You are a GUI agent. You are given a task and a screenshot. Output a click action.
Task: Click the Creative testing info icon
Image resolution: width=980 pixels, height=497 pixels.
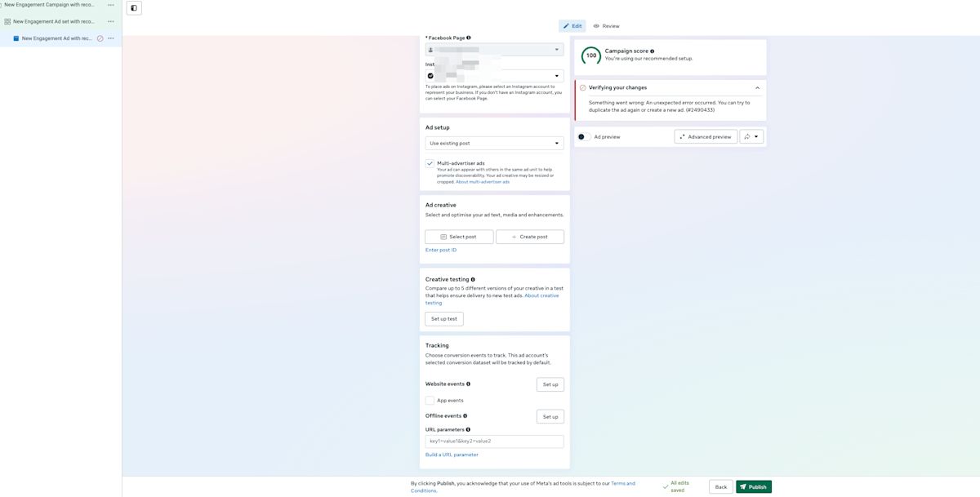click(473, 279)
